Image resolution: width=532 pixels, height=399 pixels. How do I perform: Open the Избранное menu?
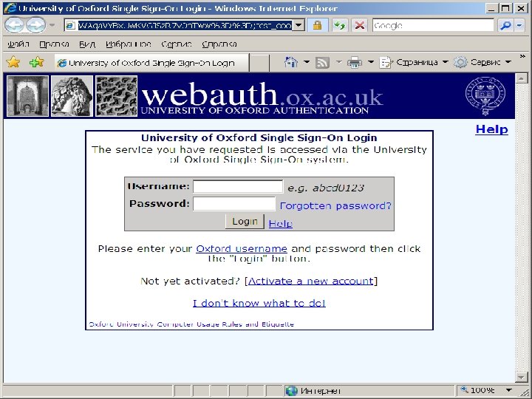coord(129,44)
